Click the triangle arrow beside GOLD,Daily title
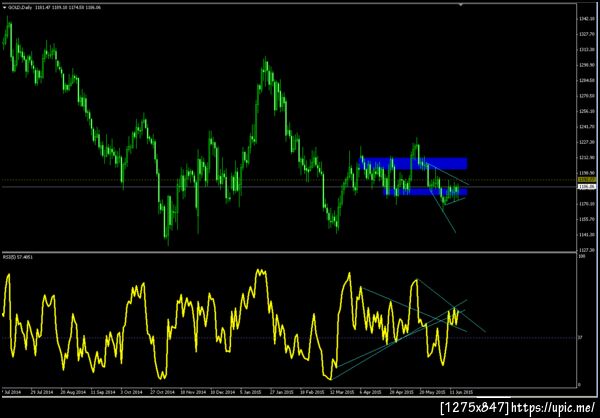Image resolution: width=600 pixels, height=418 pixels. 4,7
